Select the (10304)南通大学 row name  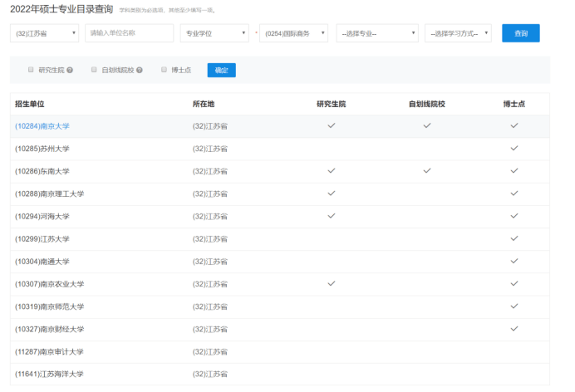42,262
